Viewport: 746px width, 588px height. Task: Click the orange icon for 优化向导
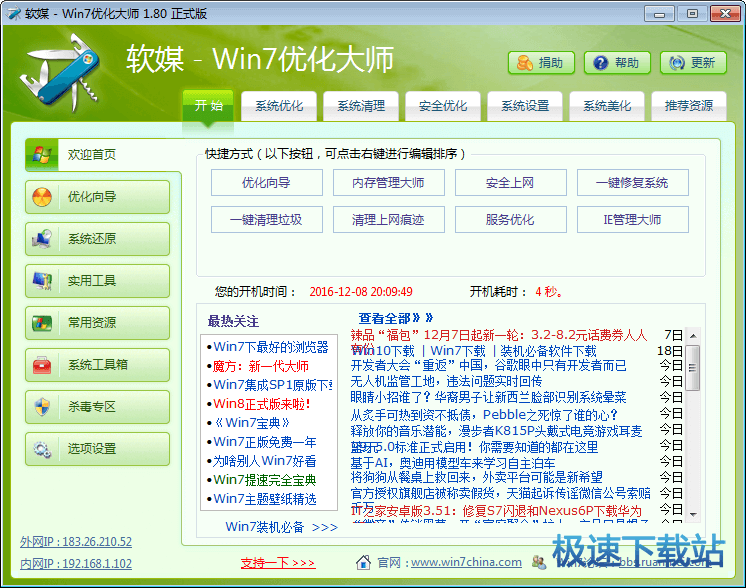tap(42, 196)
